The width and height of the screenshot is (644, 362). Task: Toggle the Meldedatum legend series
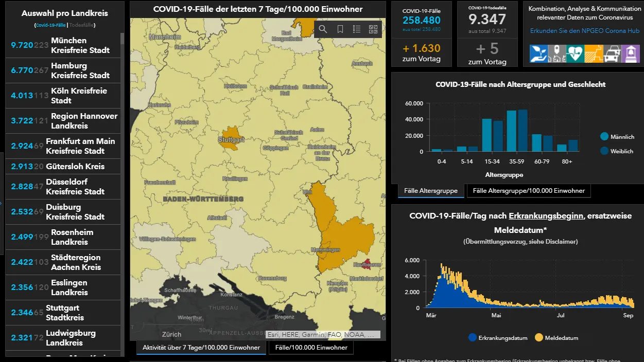(x=556, y=338)
